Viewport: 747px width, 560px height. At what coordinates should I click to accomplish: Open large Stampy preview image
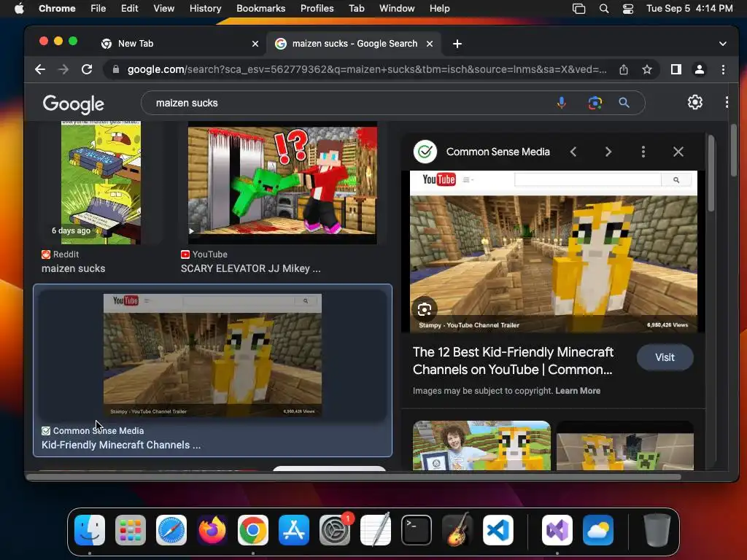[554, 252]
